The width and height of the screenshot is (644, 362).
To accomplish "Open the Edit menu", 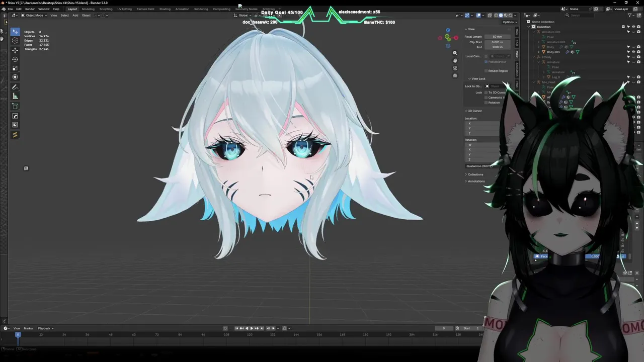I will (18, 9).
